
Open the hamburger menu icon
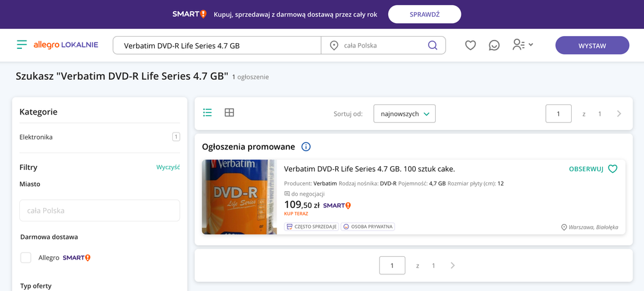22,44
